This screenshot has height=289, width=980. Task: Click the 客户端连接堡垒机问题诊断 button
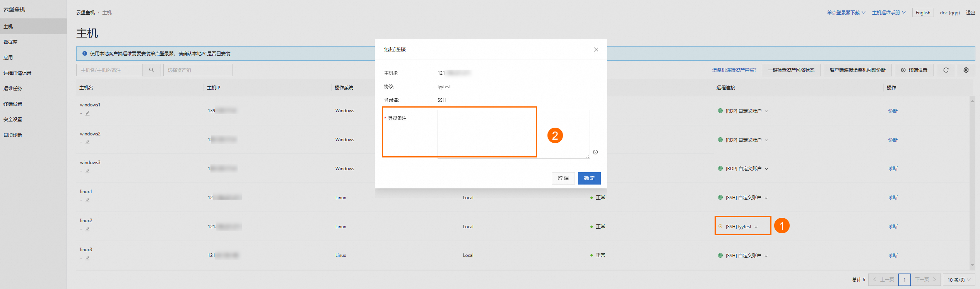858,70
